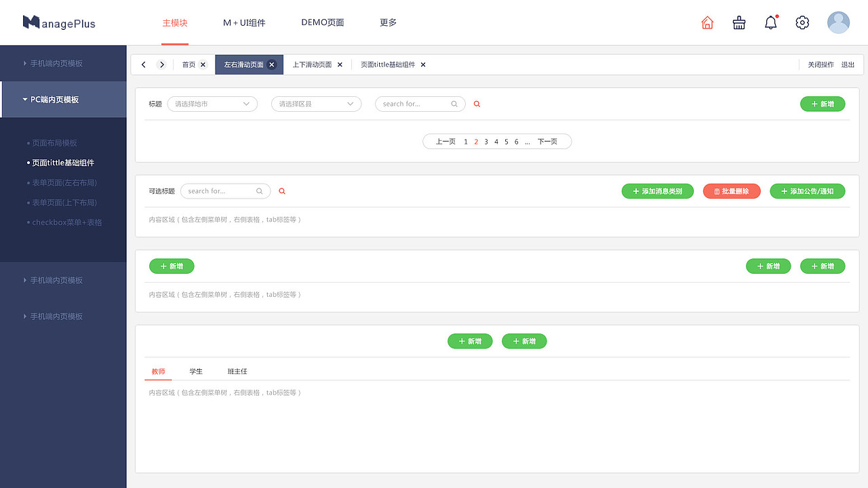This screenshot has width=868, height=488.
Task: Open the 请选择地市 dropdown
Action: coord(212,104)
